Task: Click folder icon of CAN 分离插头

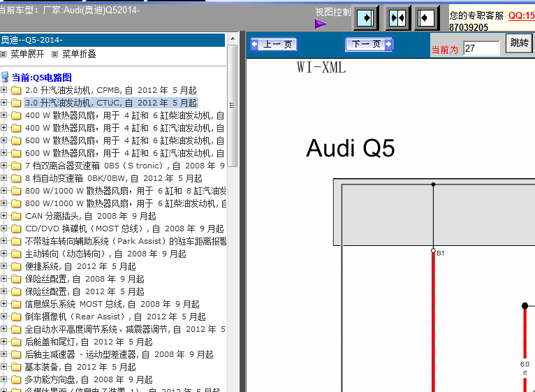Action: point(16,216)
